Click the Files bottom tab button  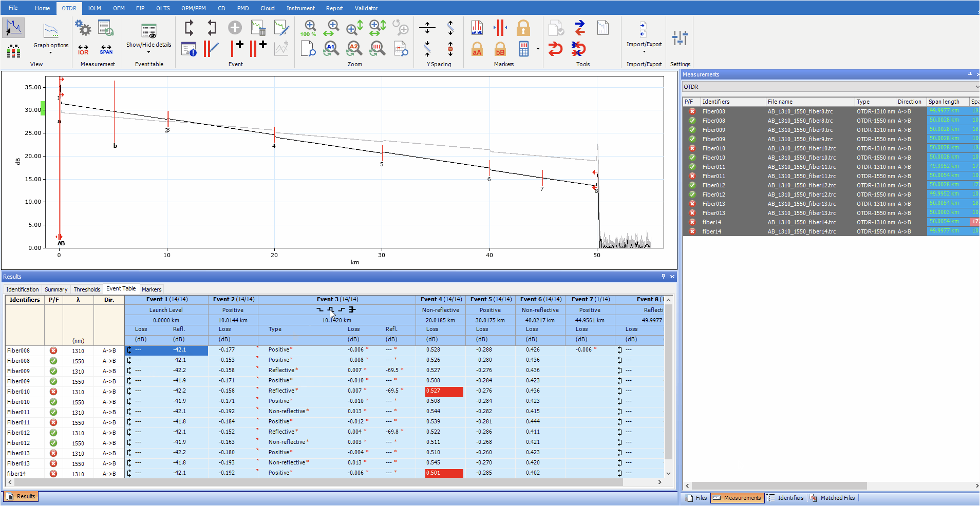tap(696, 498)
